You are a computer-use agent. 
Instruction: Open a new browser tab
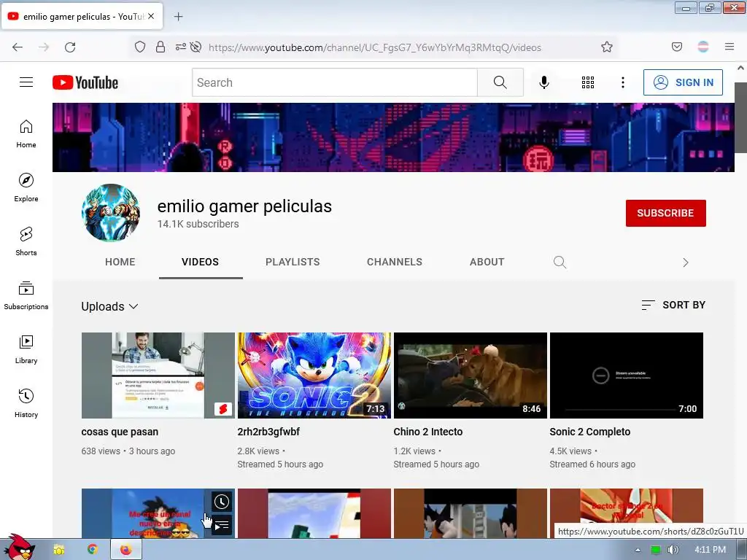(178, 17)
